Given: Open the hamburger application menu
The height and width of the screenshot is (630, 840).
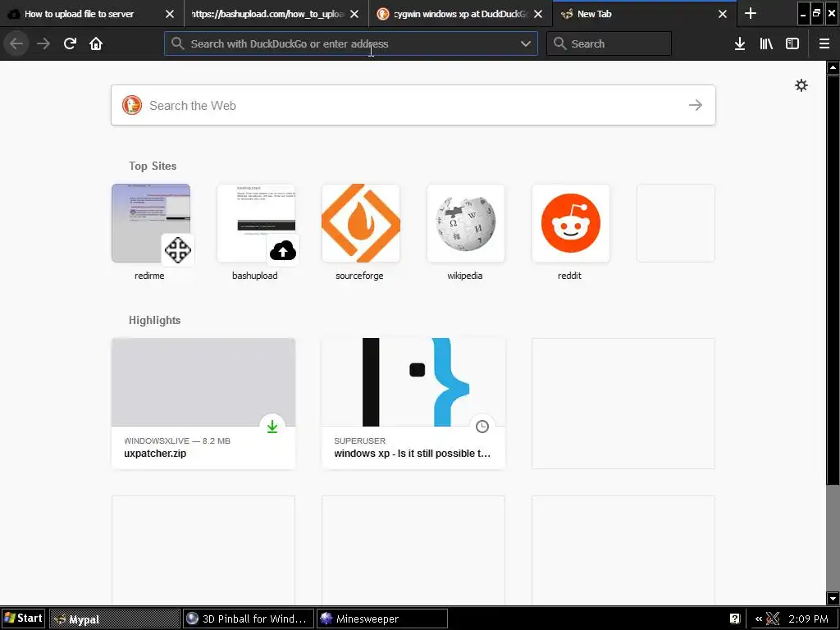Looking at the screenshot, I should [824, 43].
